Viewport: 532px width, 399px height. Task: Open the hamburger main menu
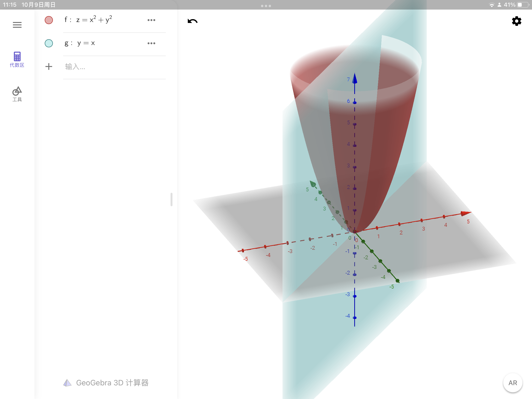pyautogui.click(x=17, y=25)
